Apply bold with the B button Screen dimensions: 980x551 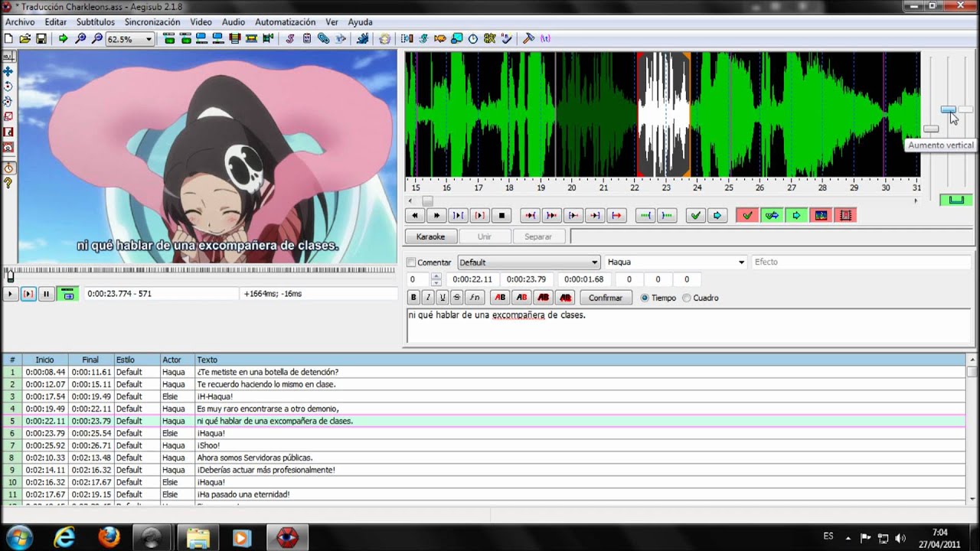pos(413,298)
